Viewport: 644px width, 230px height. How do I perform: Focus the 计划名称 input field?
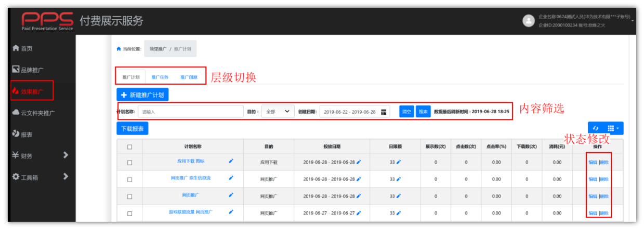[191, 112]
